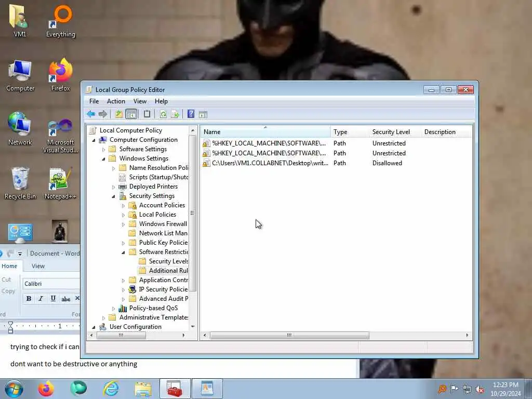Open the File menu
This screenshot has height=399, width=532.
[x=94, y=101]
